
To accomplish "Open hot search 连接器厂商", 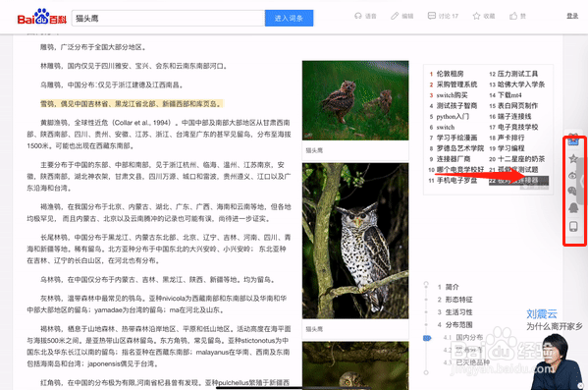I will point(453,159).
